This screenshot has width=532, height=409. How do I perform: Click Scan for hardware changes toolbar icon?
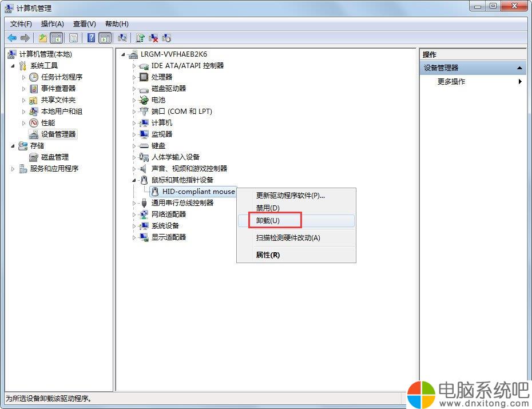122,38
